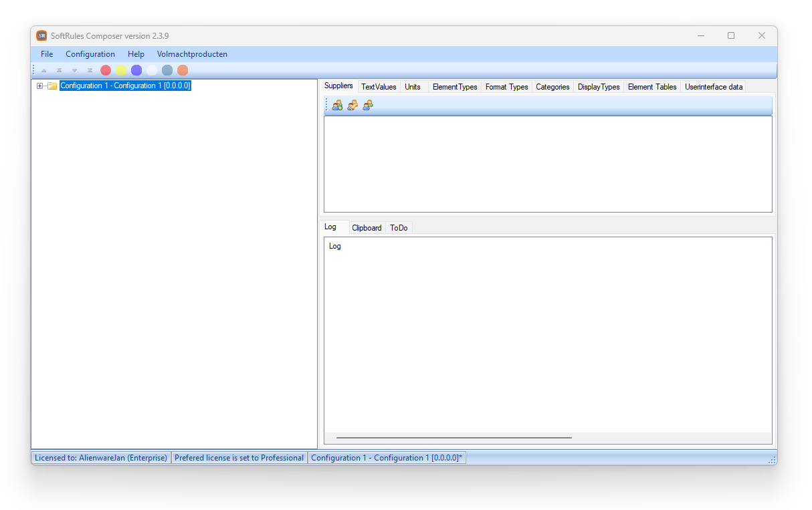The width and height of the screenshot is (812, 510).
Task: Switch to the Suppliers tab
Action: click(x=338, y=86)
